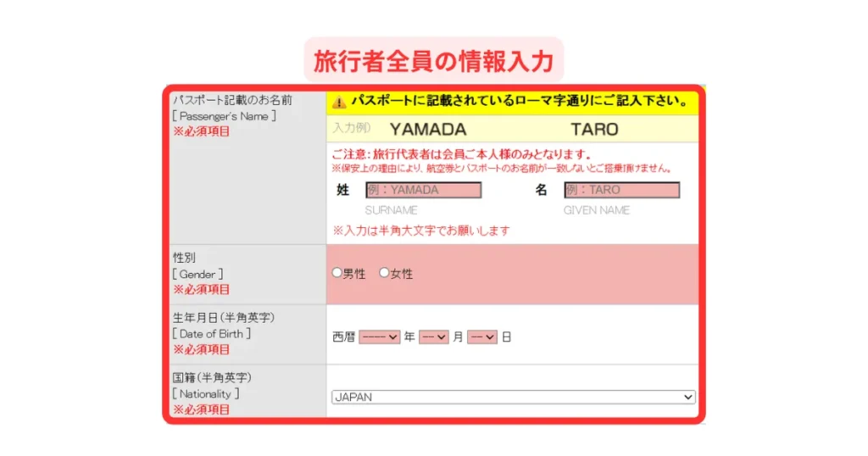Click the SURNAME caption below the field
The width and height of the screenshot is (868, 456).
(391, 210)
